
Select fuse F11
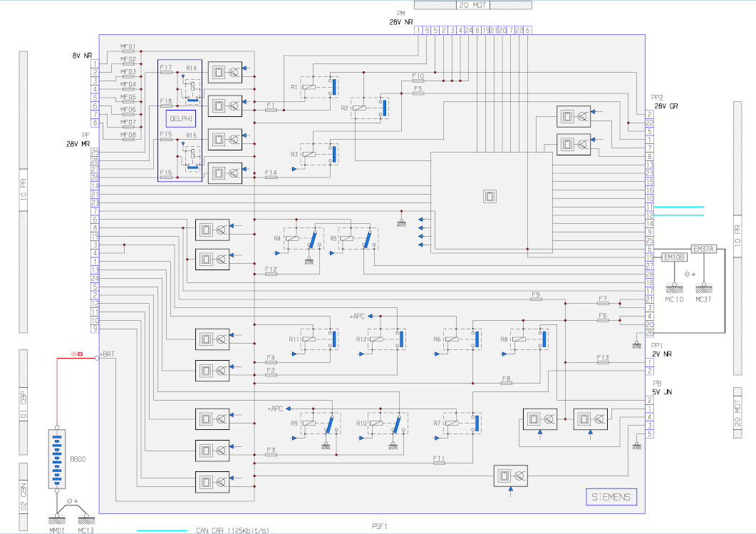439,463
